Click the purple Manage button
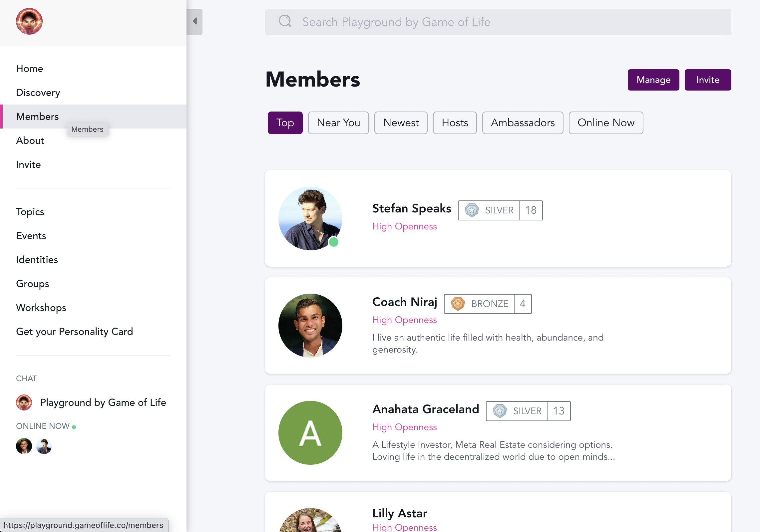760x532 pixels. click(x=653, y=80)
